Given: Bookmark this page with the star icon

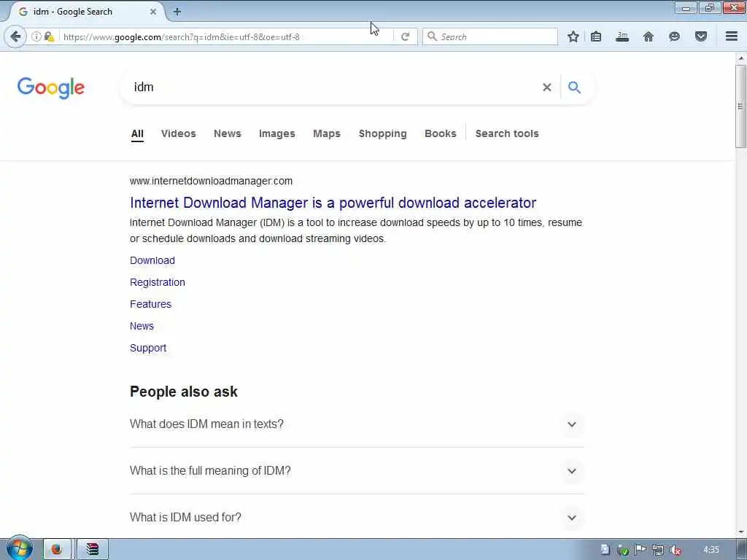Looking at the screenshot, I should point(573,36).
